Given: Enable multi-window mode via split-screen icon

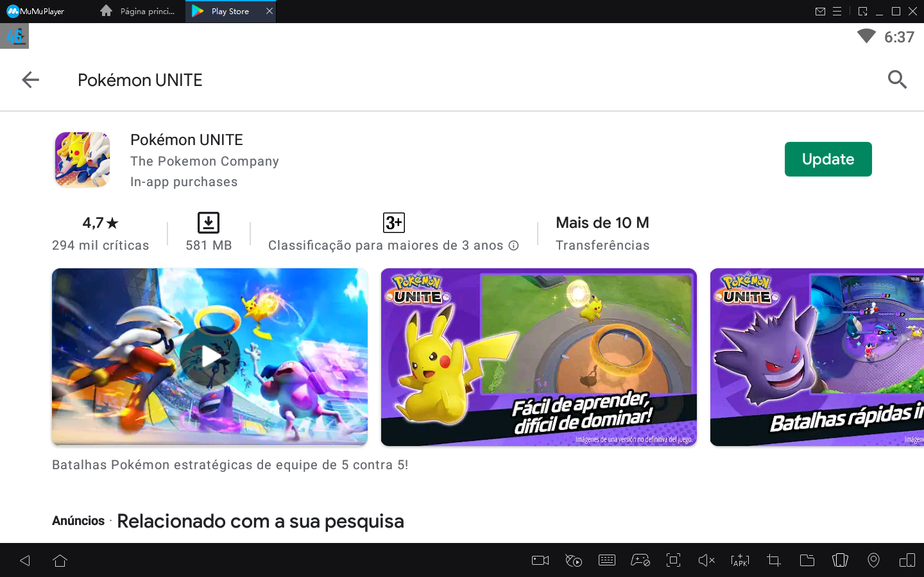Looking at the screenshot, I should [907, 560].
